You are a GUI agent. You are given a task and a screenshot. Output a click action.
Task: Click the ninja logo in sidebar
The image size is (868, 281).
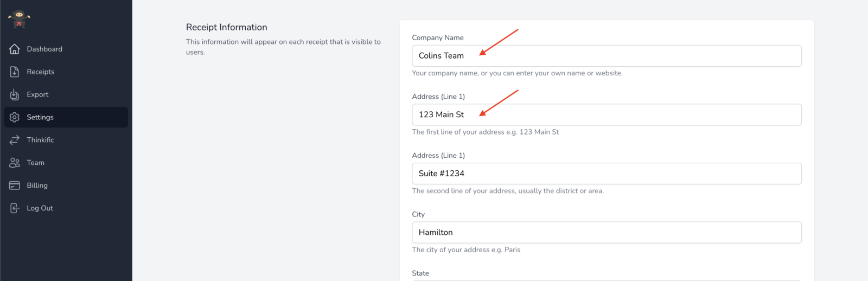19,19
